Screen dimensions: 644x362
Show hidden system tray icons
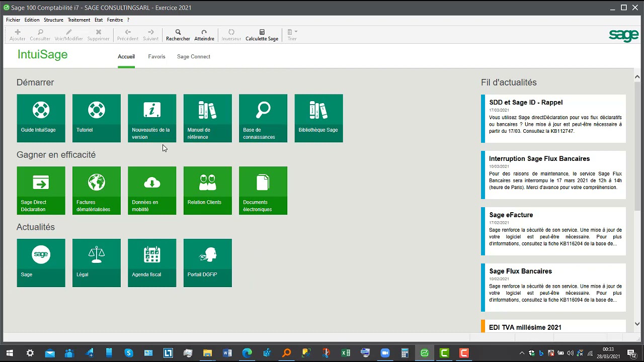pos(522,353)
